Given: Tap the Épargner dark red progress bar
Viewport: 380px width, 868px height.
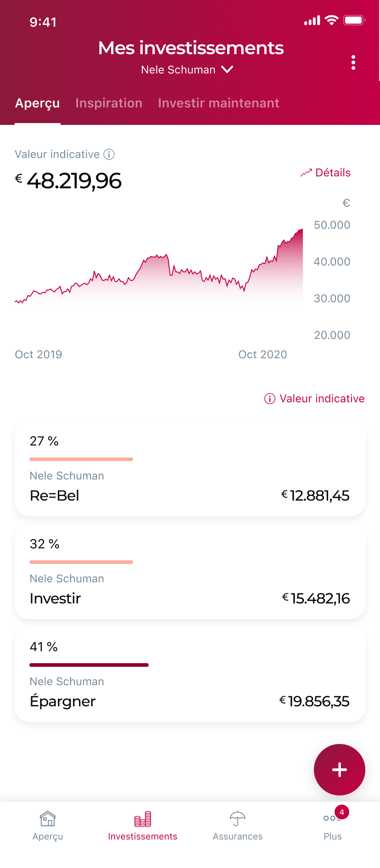Looking at the screenshot, I should pos(89,665).
